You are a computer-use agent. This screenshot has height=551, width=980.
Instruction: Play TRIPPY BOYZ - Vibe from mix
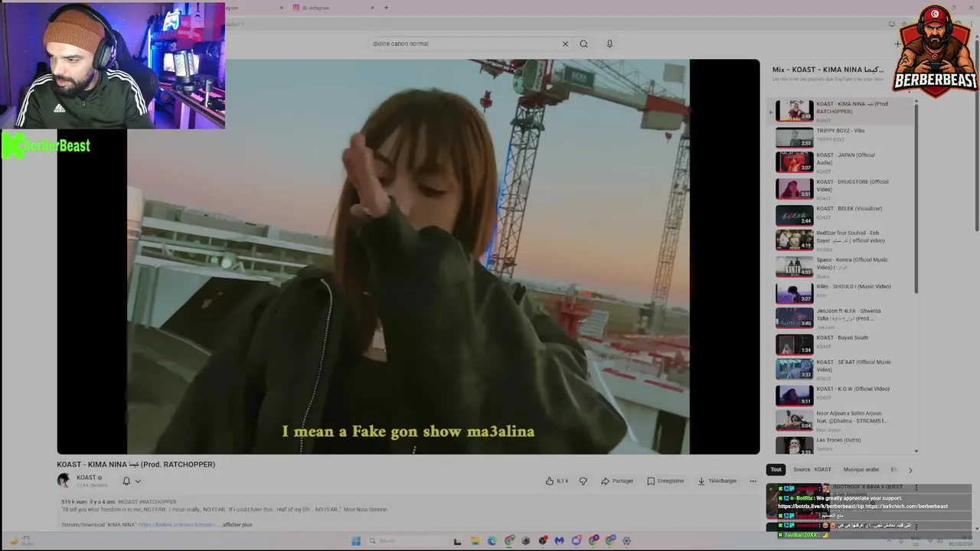[841, 137]
